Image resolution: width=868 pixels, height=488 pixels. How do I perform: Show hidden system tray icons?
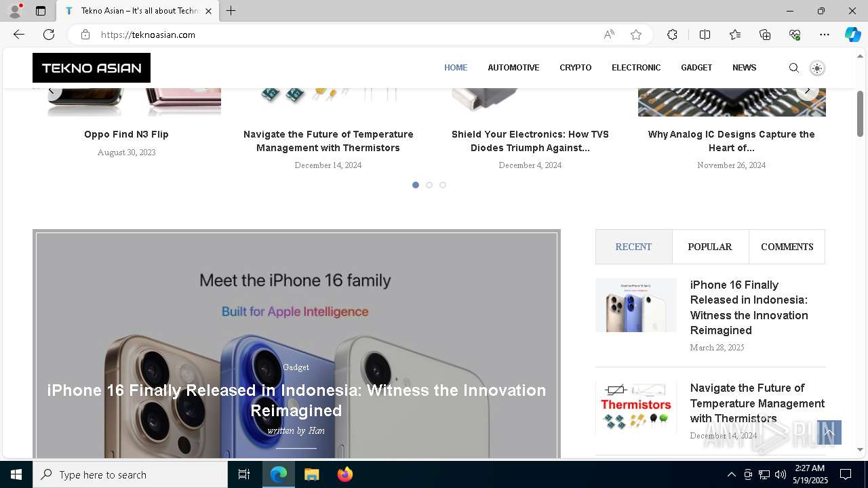click(x=731, y=474)
